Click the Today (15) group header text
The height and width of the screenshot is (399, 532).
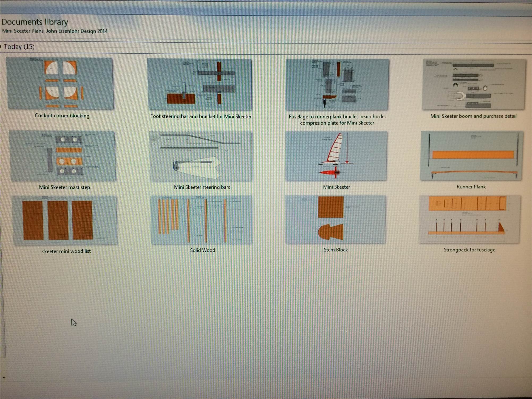pyautogui.click(x=19, y=47)
